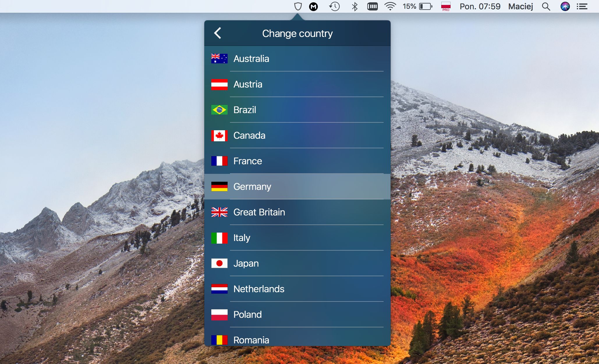Image resolution: width=599 pixels, height=364 pixels.
Task: Open the Wi-Fi status menu
Action: click(x=390, y=6)
